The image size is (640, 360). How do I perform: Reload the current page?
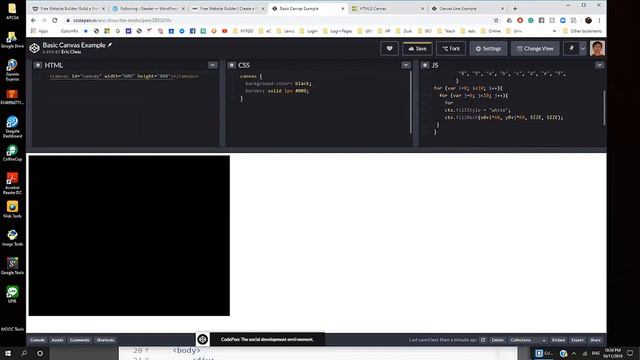55,20
